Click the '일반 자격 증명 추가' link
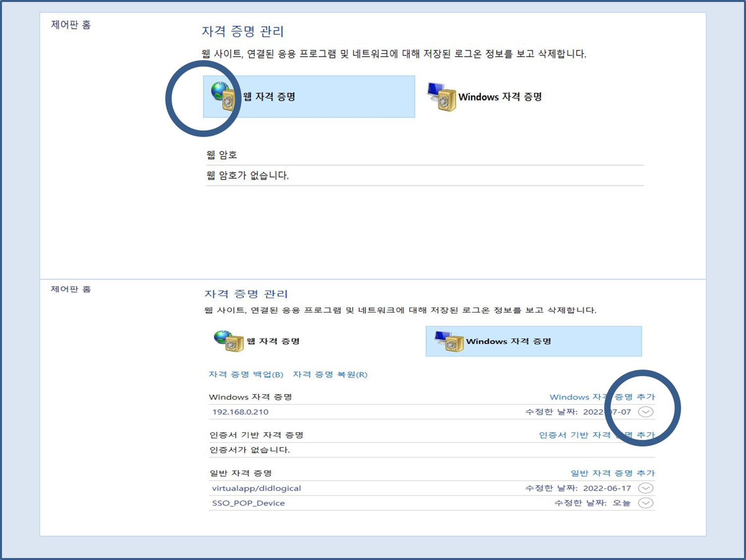 (613, 473)
